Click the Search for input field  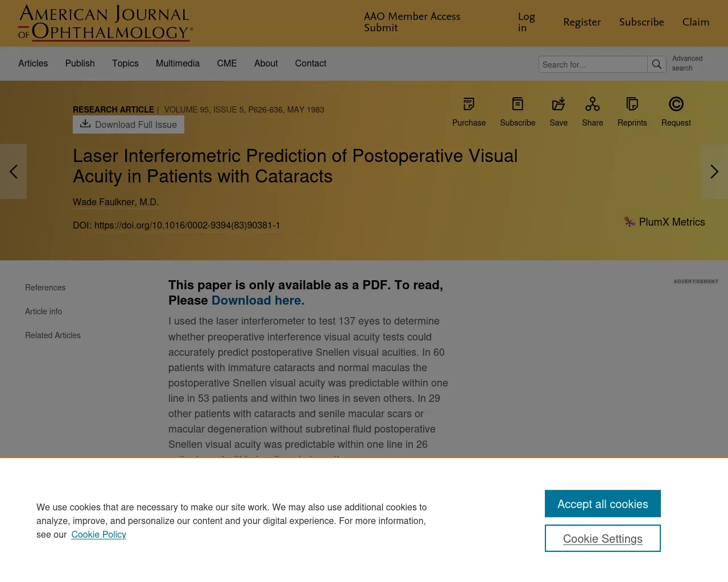click(593, 64)
